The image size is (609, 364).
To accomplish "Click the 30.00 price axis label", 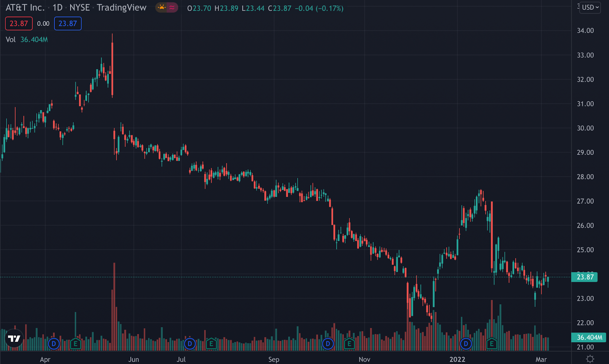I will click(x=585, y=128).
